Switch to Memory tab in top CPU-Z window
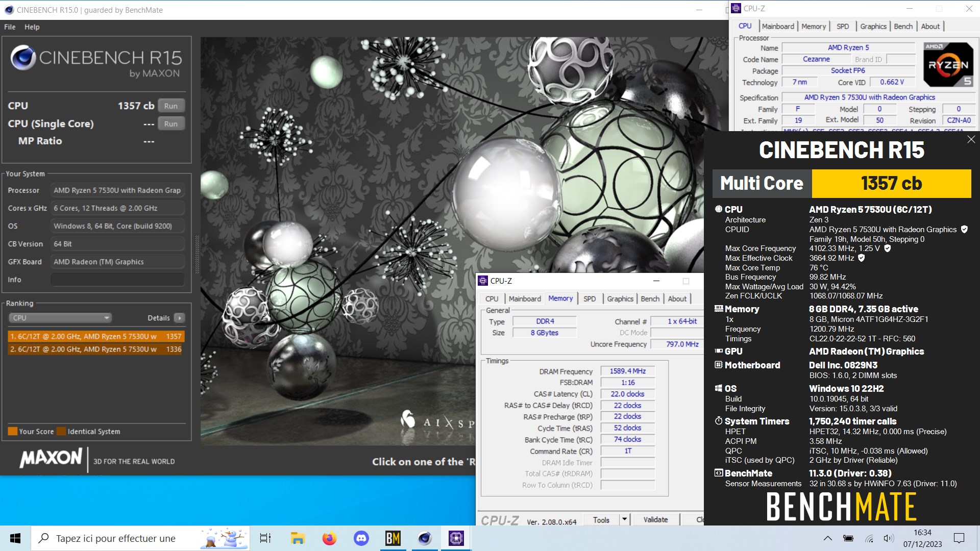Image resolution: width=980 pixels, height=551 pixels. point(814,26)
